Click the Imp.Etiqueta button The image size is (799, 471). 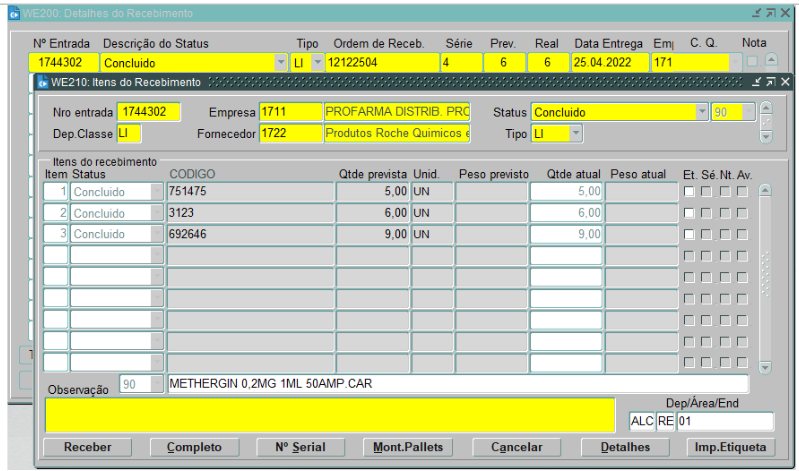coord(730,447)
